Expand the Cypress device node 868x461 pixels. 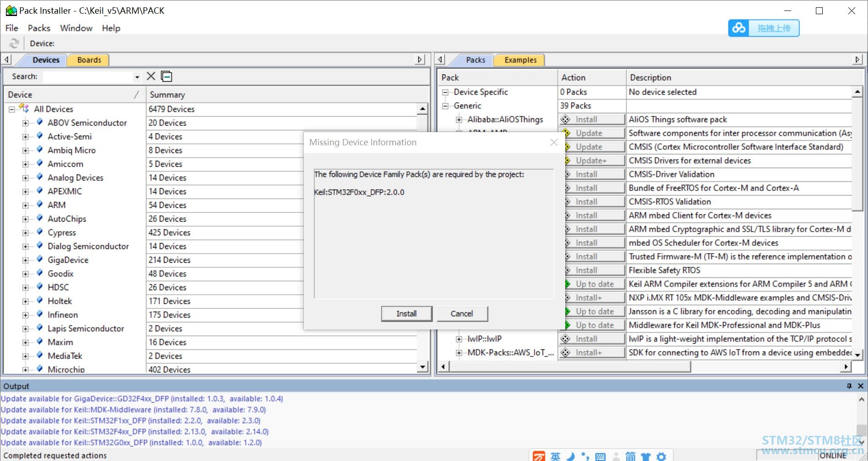(26, 233)
